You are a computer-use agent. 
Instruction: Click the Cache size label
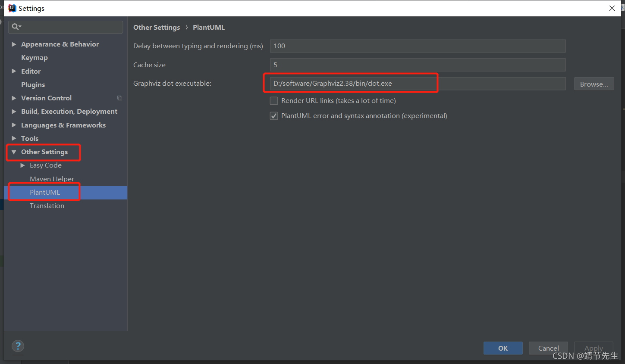[149, 65]
